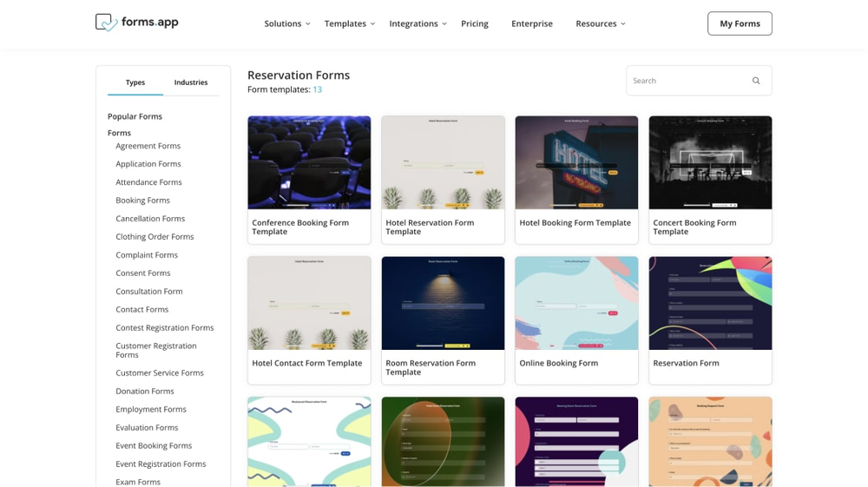Click the search magnifier icon

tap(756, 81)
